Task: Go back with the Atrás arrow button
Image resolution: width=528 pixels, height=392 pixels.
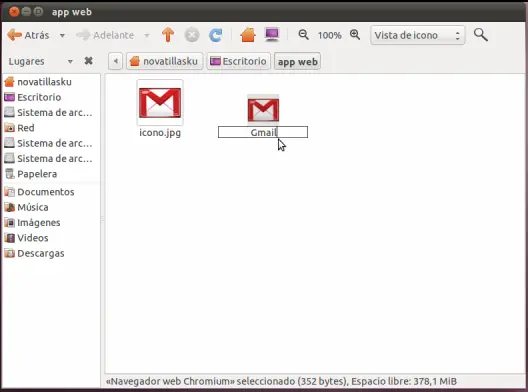Action: pyautogui.click(x=28, y=35)
